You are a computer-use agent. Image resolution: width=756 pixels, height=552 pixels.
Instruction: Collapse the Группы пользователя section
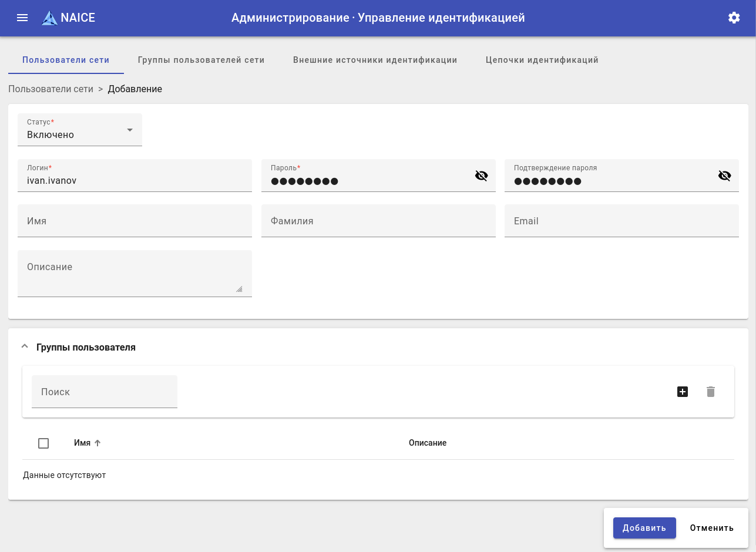[25, 347]
